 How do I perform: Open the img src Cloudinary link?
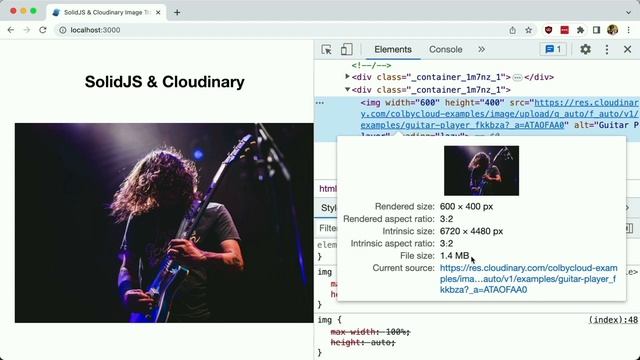tap(499, 114)
